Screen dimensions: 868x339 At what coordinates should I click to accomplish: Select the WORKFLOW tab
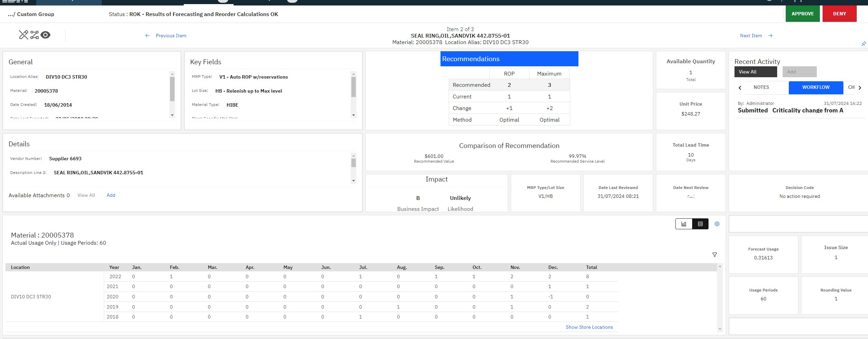click(x=816, y=87)
